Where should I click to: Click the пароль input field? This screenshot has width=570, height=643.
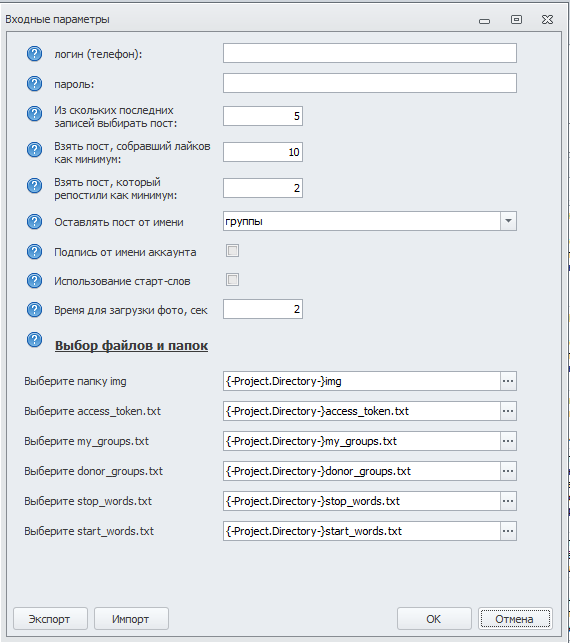369,83
